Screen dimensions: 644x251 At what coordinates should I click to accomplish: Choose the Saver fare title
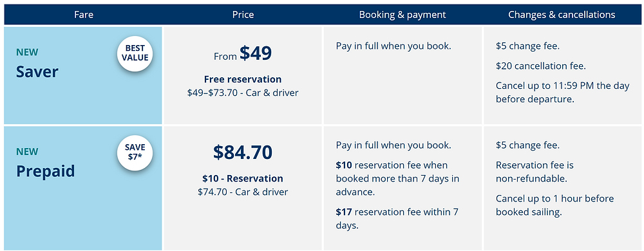pyautogui.click(x=37, y=72)
